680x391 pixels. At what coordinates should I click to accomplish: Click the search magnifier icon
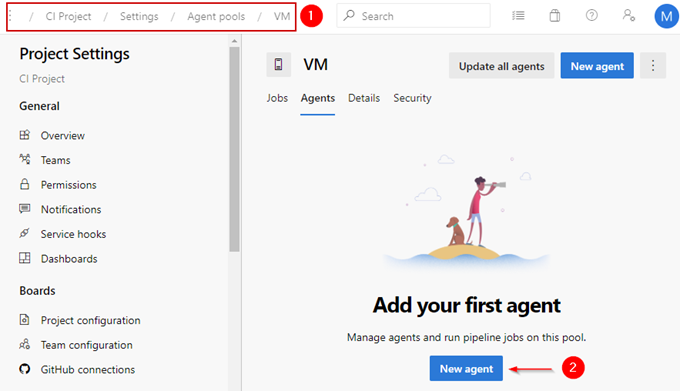coord(349,16)
